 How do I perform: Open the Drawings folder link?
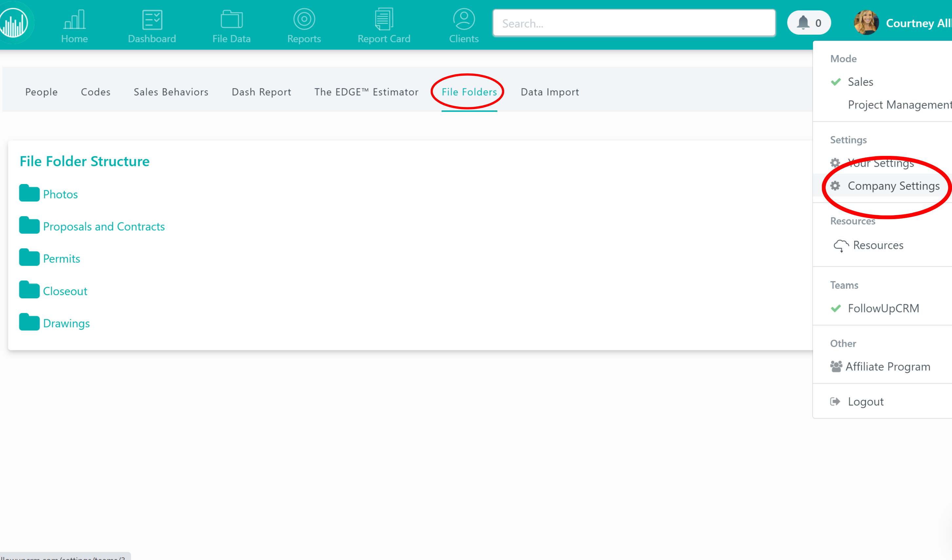tap(67, 323)
